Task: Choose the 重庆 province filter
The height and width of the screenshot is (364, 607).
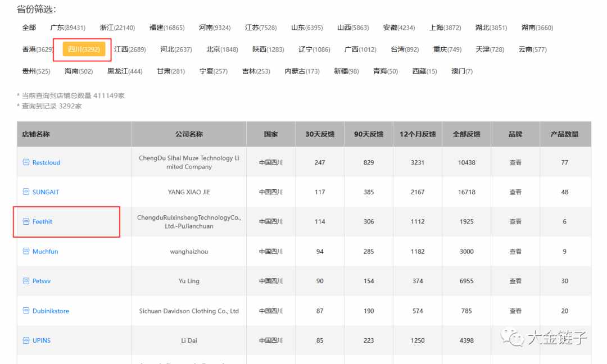Action: [447, 49]
